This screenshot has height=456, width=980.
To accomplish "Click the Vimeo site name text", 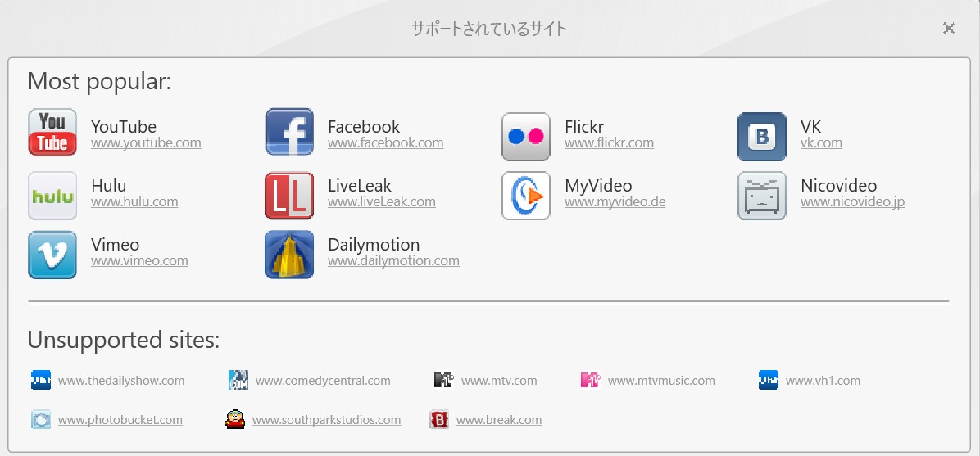I will tap(115, 244).
